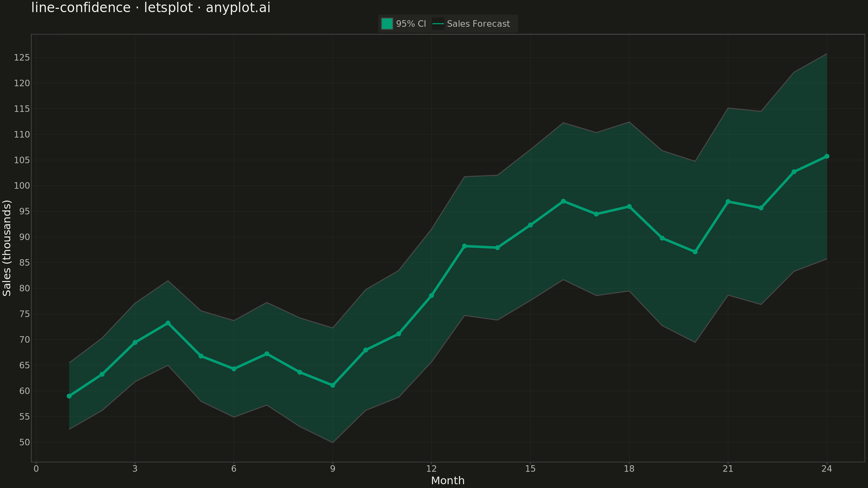The image size is (868, 488).
Task: Click the forecast dip marker at month 20
Action: point(695,252)
